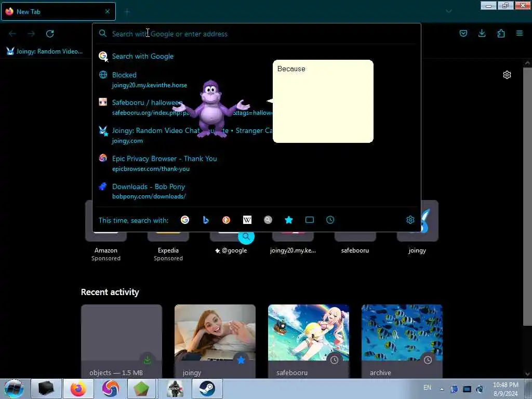Screen dimensions: 532x399
Task: Open a new tab with plus button
Action: click(127, 12)
